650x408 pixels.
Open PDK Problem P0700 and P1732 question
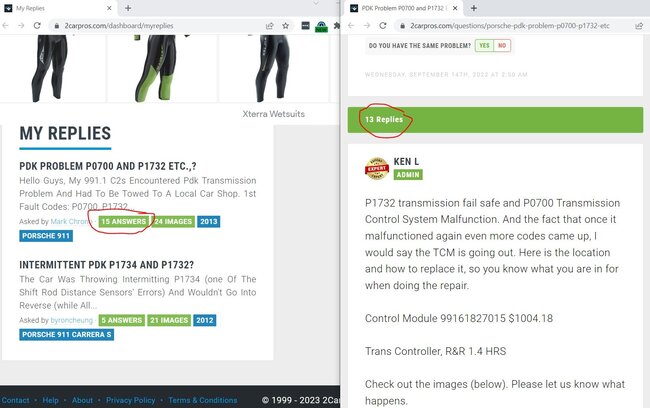coord(108,166)
